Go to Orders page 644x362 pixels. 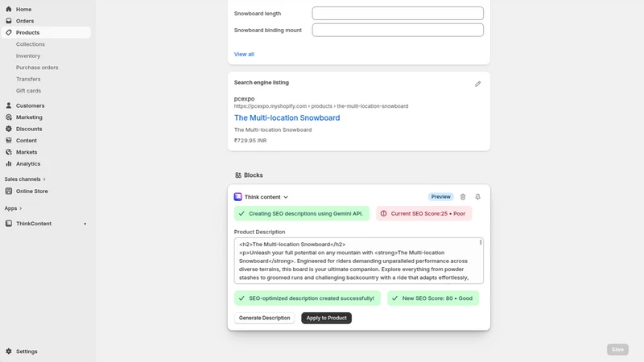point(25,21)
